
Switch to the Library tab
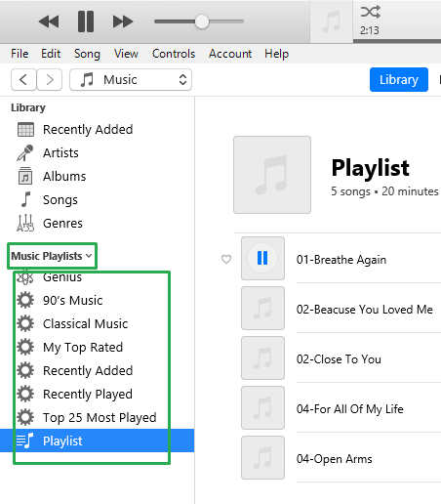pos(399,80)
